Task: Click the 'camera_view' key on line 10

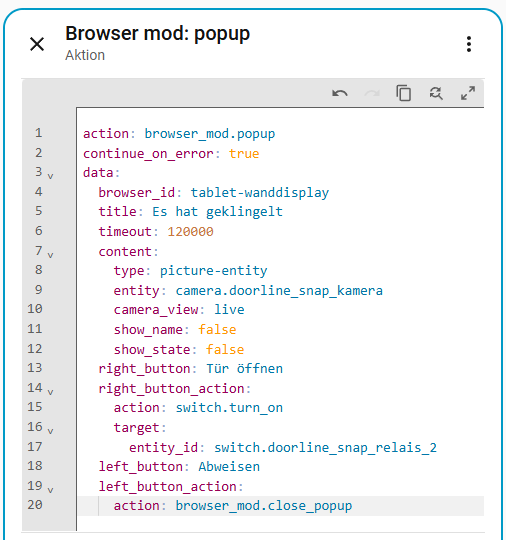Action: (x=156, y=310)
